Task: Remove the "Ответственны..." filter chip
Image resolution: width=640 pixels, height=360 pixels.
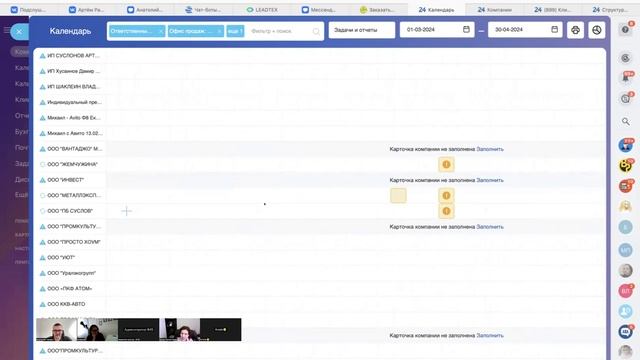Action: pyautogui.click(x=161, y=31)
